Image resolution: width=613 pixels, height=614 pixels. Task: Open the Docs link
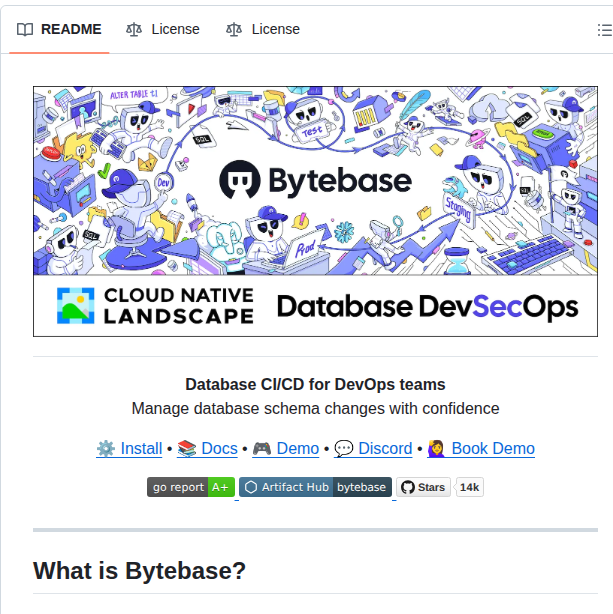click(207, 448)
